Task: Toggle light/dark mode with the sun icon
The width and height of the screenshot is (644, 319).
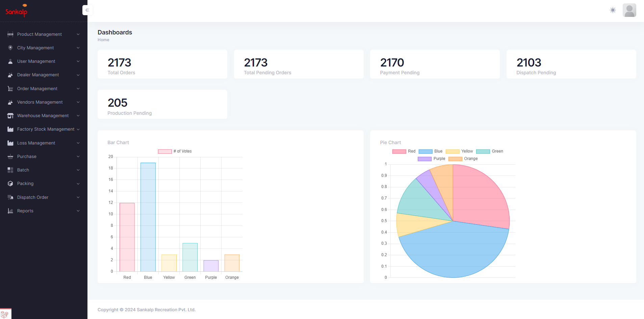Action: pos(613,10)
